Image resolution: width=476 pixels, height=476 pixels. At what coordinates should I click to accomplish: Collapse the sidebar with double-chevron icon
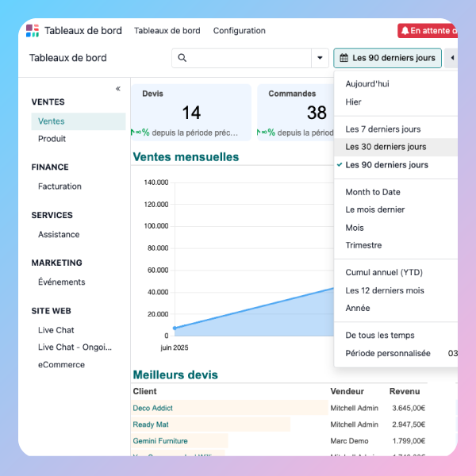(x=118, y=89)
